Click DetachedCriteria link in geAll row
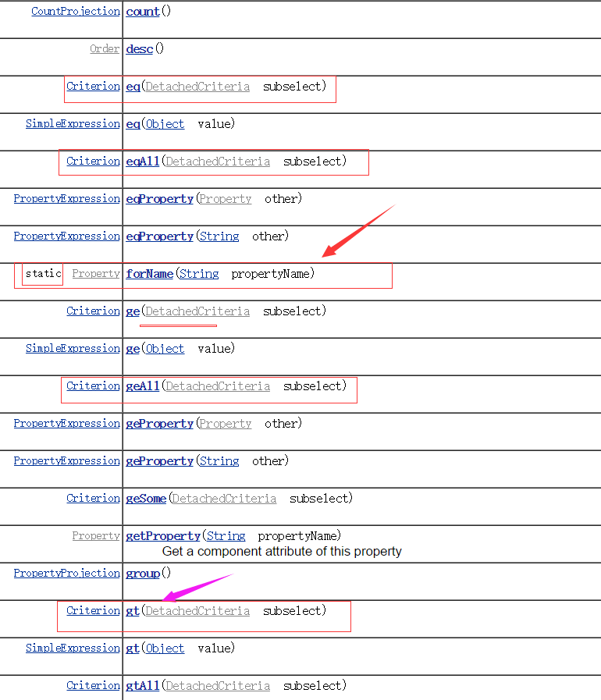The width and height of the screenshot is (601, 700). click(x=218, y=386)
